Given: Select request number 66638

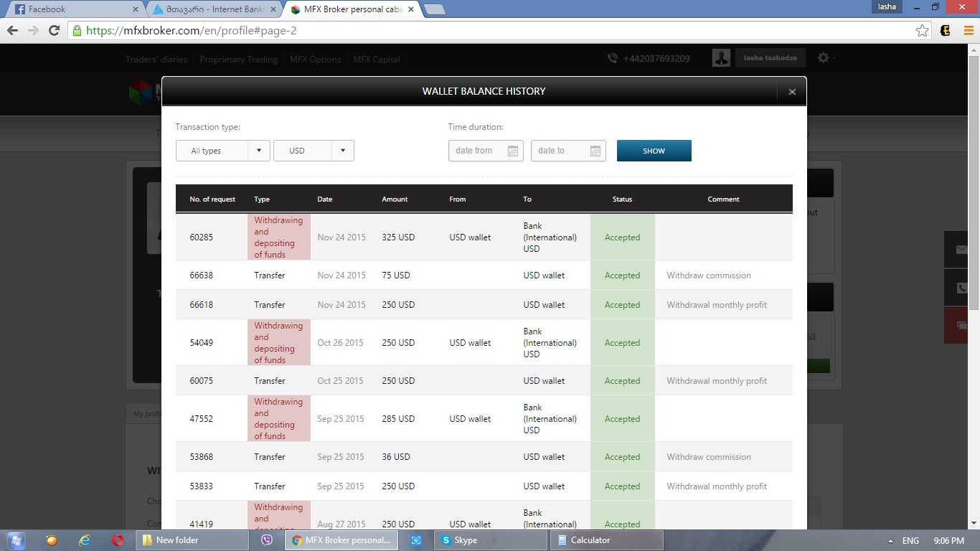Looking at the screenshot, I should (202, 275).
